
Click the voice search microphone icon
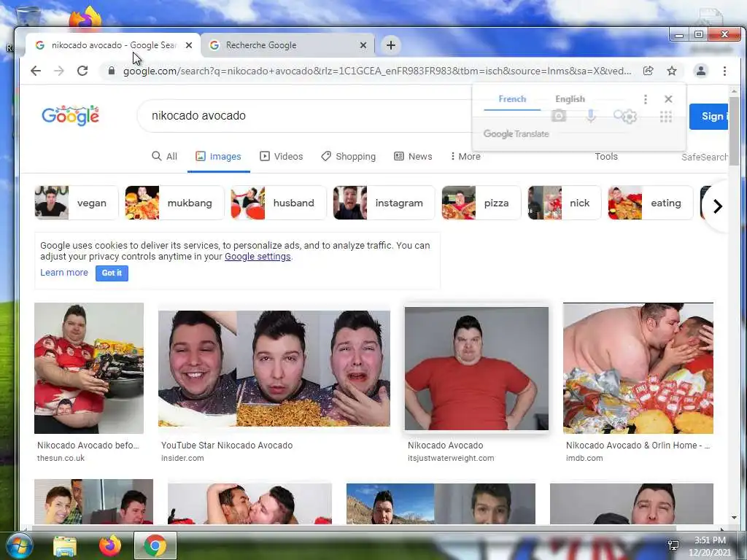tap(591, 115)
